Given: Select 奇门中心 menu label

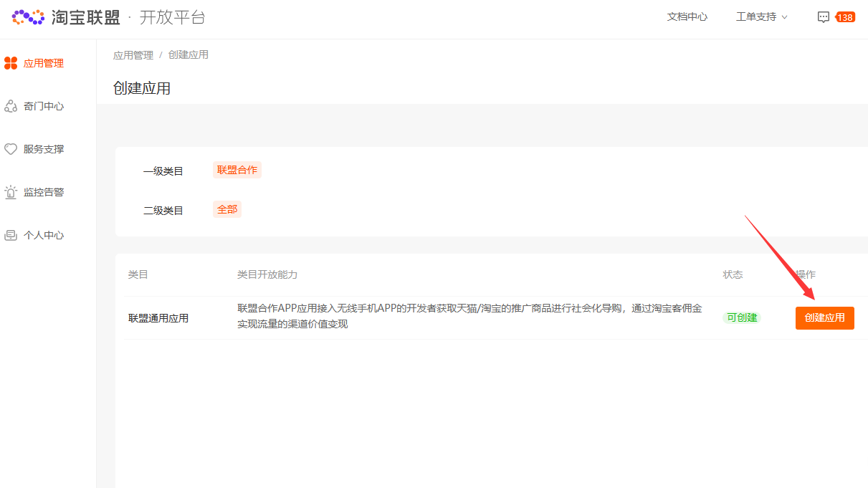Looking at the screenshot, I should point(44,106).
